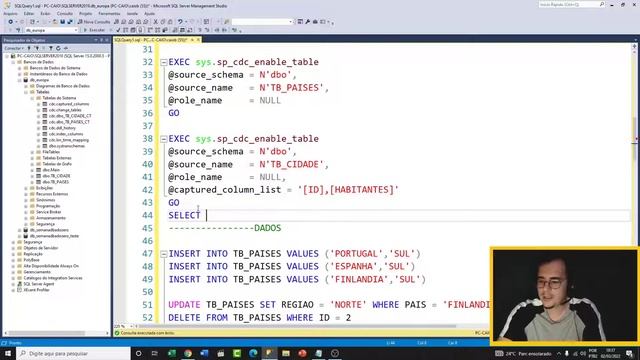Select Alta Disponibilidade Always On node

click(51, 266)
